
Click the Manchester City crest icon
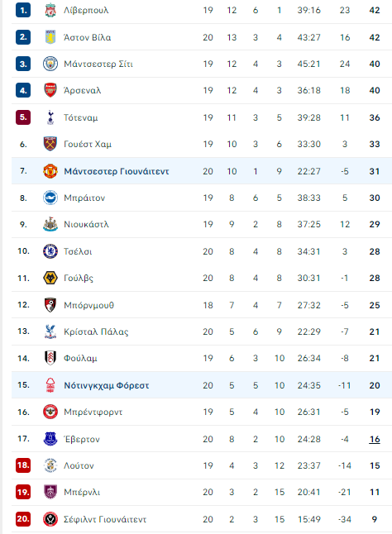tap(50, 64)
